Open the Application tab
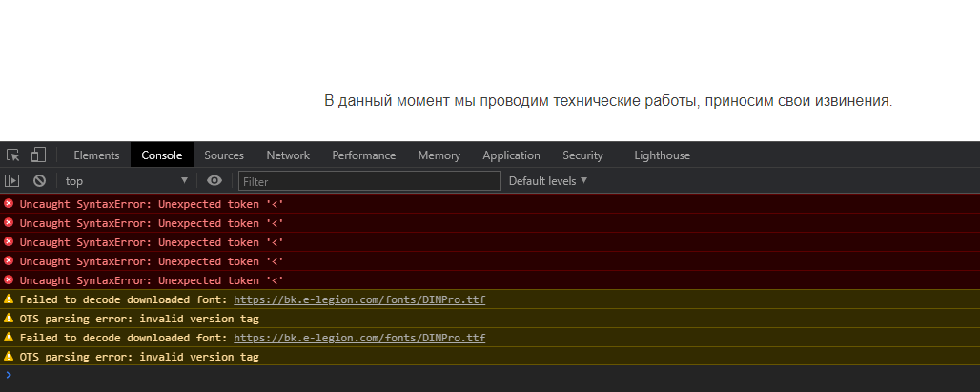 511,155
